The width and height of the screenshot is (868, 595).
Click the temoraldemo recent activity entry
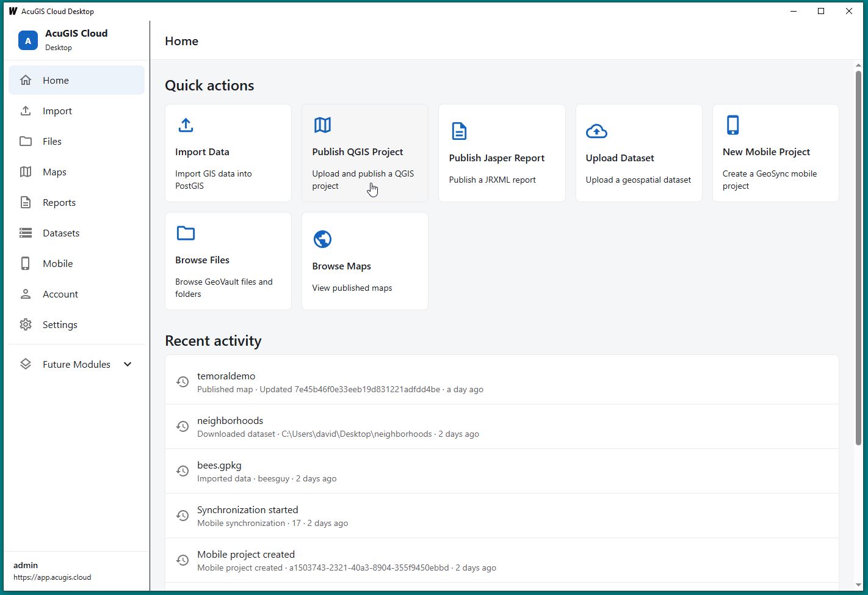click(x=502, y=382)
